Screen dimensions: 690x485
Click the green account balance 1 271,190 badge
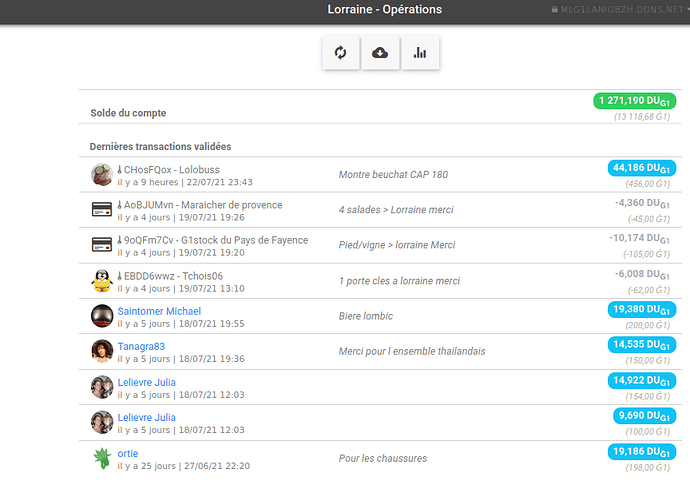(635, 101)
